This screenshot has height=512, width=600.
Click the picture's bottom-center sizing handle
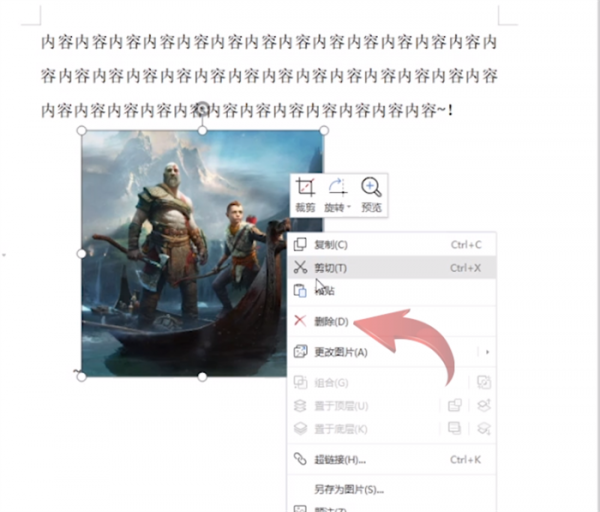point(202,377)
